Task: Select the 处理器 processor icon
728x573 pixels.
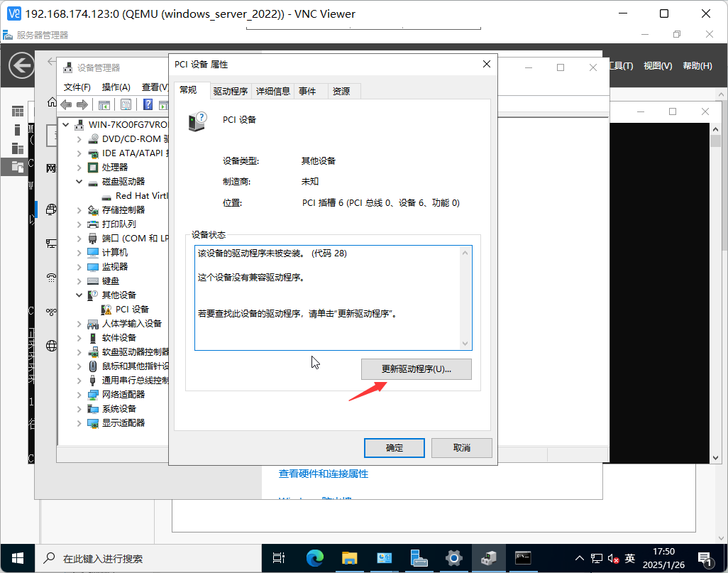Action: tap(93, 168)
